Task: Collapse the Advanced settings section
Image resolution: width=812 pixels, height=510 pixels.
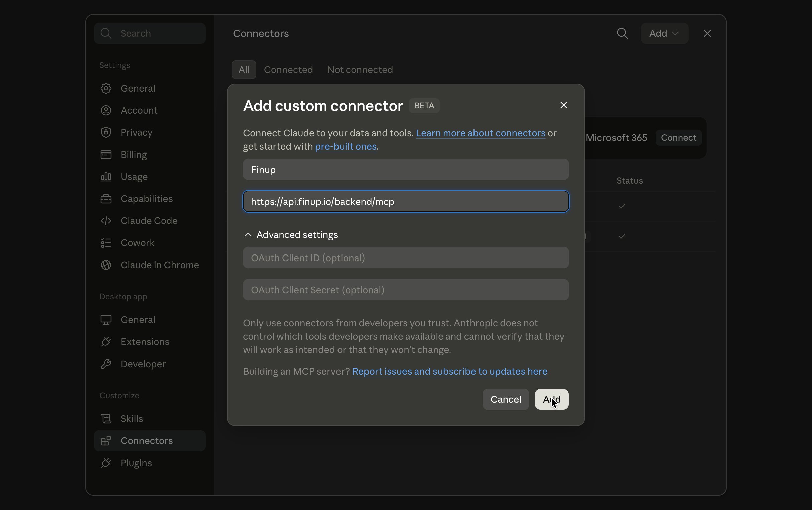Action: (x=291, y=235)
